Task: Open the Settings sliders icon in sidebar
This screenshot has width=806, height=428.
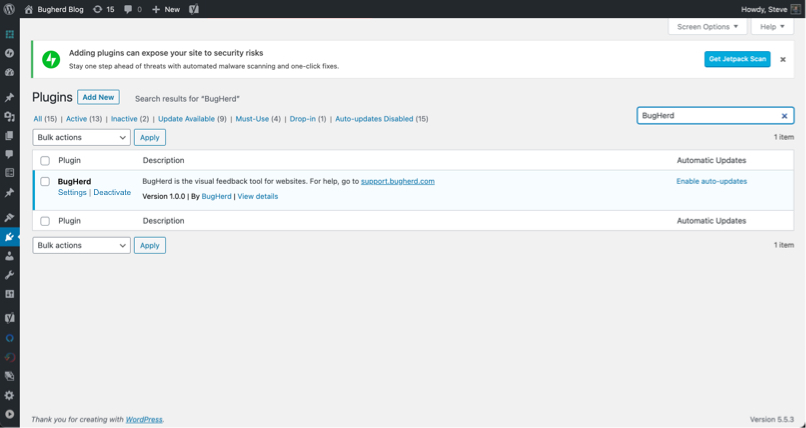Action: tap(9, 294)
